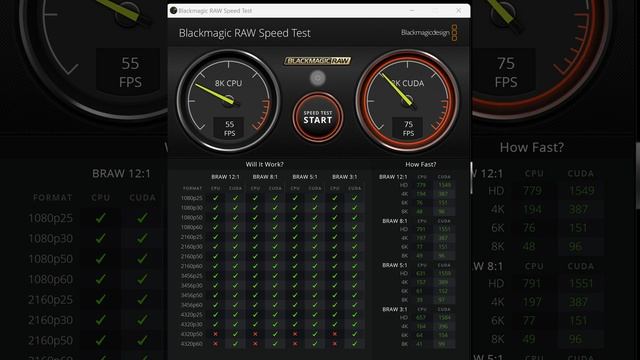Click red X for 4320p50 BRAW 5:1 CPU

tap(295, 334)
